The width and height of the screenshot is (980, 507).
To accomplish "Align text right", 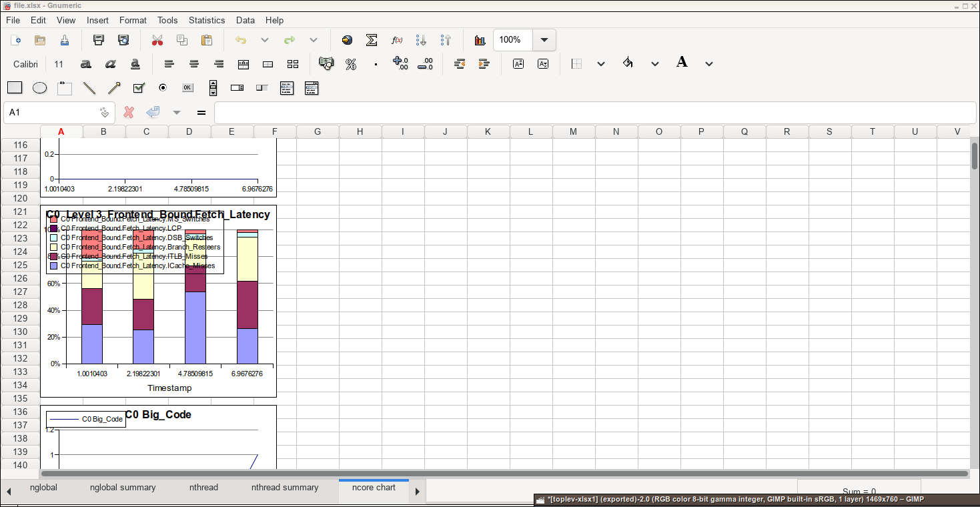I will pyautogui.click(x=219, y=64).
